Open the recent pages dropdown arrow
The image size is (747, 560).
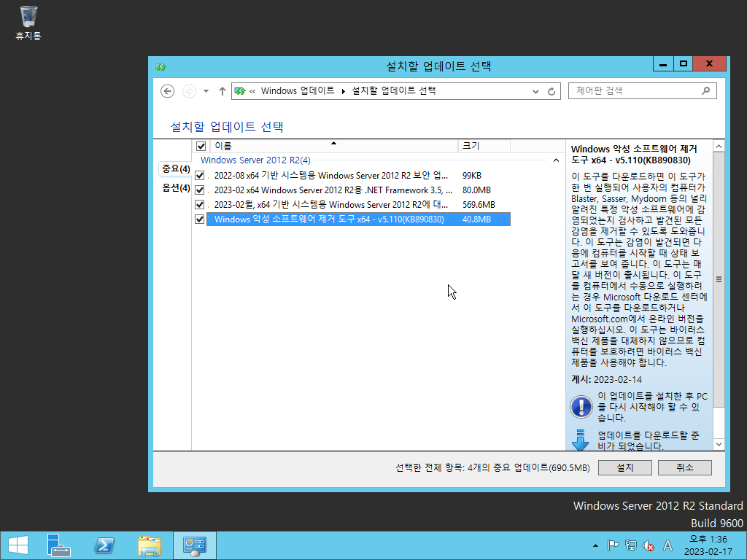coord(206,91)
